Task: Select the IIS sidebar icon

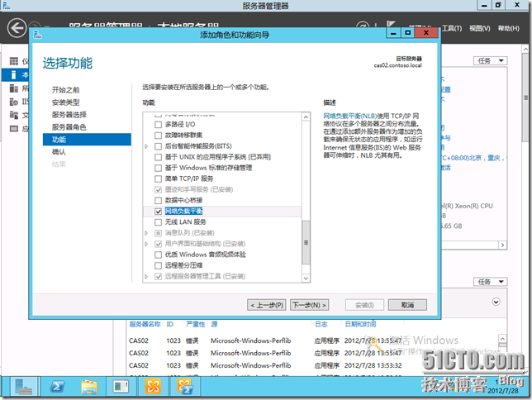Action: [x=14, y=102]
